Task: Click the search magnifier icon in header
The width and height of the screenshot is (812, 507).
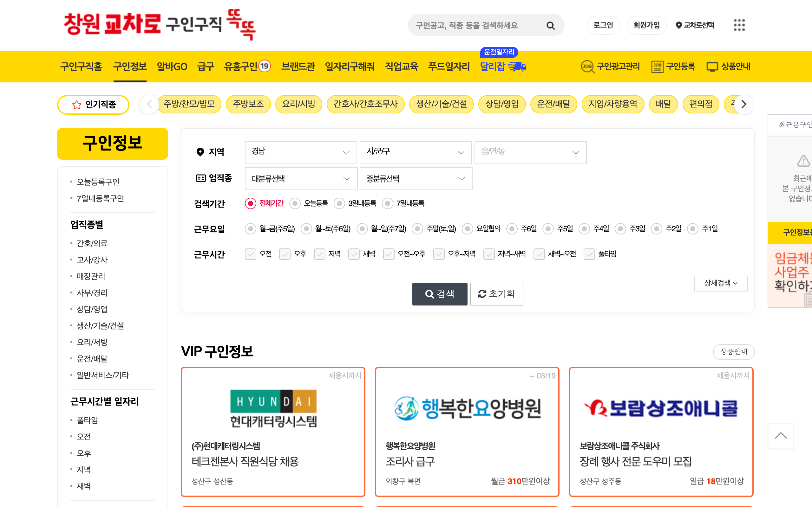Action: tap(550, 25)
